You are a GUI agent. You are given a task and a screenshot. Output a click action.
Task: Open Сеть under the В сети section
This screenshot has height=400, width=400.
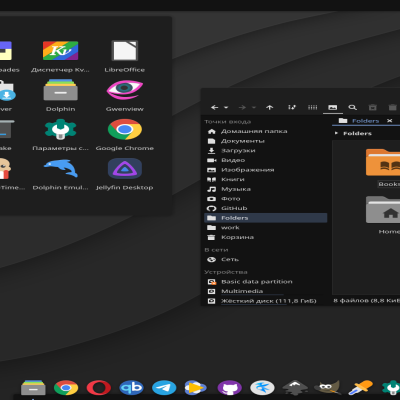265,259
